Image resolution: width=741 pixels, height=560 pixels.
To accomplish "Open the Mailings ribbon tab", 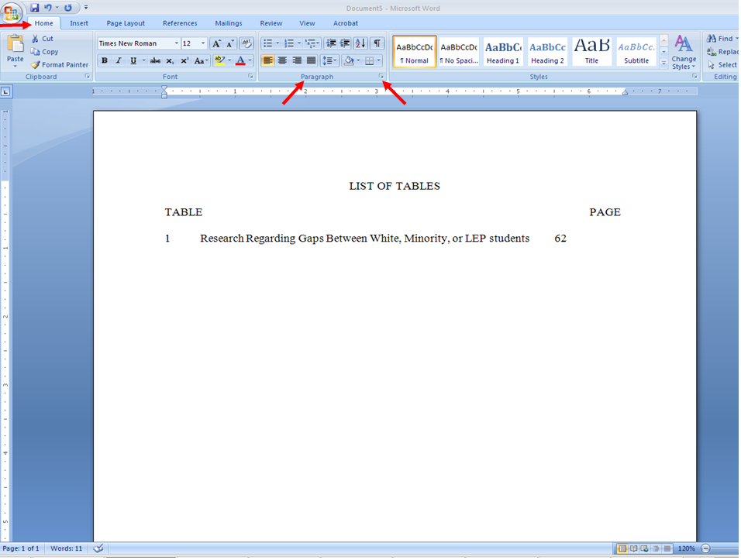I will [x=228, y=22].
